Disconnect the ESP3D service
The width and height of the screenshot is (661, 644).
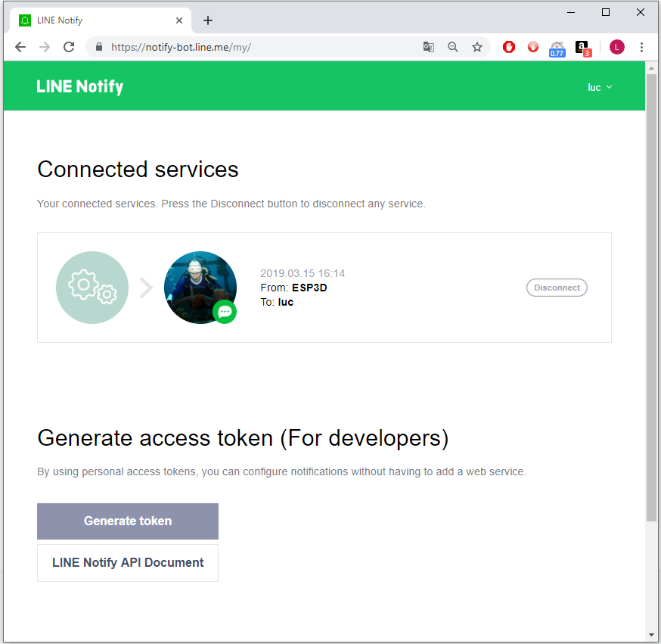(557, 288)
